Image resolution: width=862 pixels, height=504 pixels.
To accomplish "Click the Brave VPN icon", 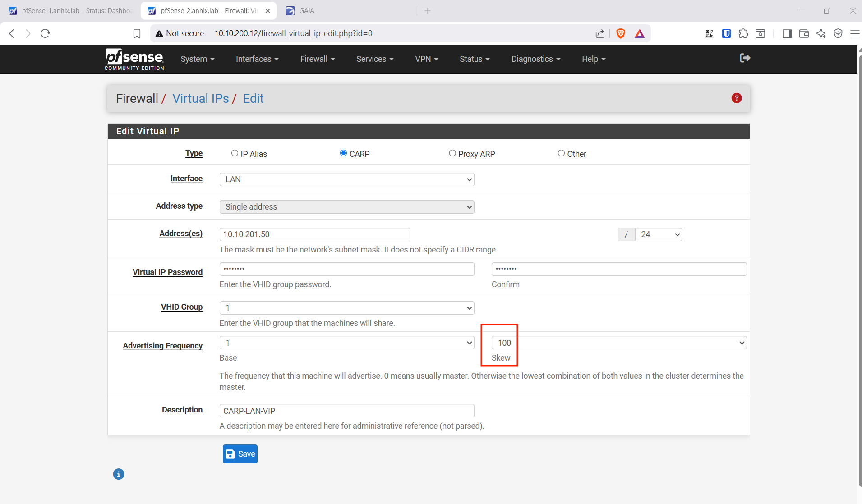I will 838,33.
